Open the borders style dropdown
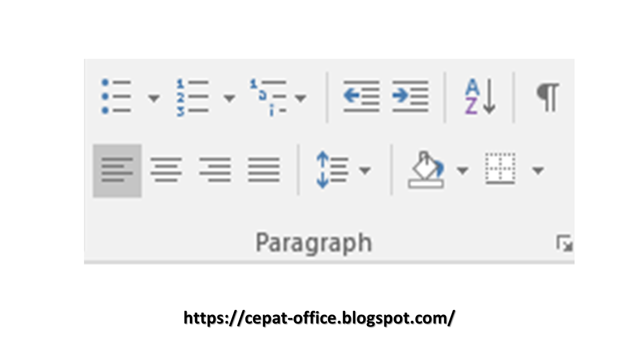644x362 pixels. click(x=538, y=171)
